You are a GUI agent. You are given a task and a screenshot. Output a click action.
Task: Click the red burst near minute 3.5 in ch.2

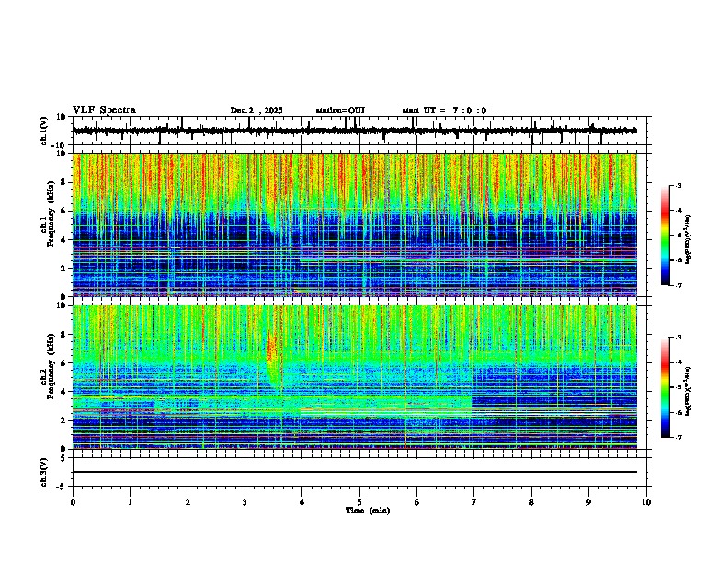271,349
